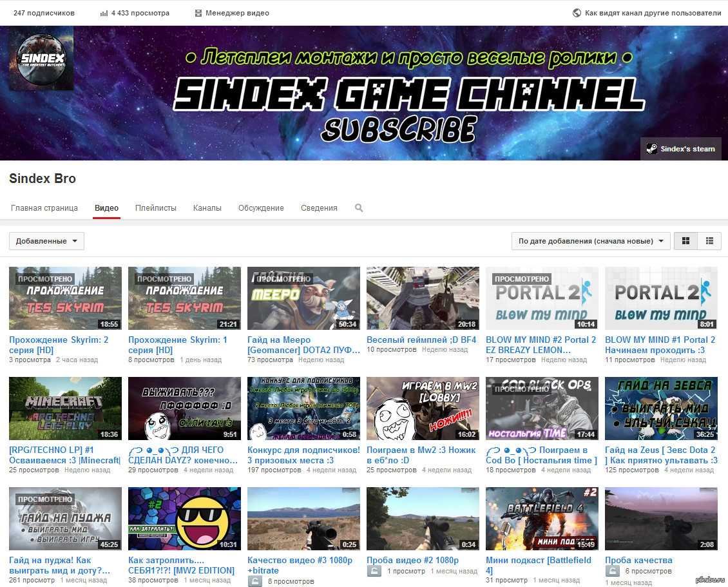Click the Battlefield 4 mini podcast thumbnail
This screenshot has width=728, height=587.
tap(542, 519)
